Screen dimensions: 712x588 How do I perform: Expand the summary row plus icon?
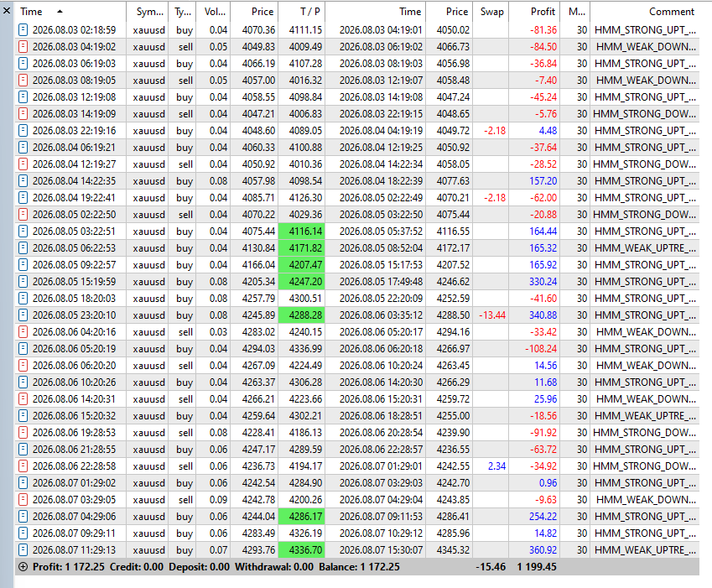pos(23,567)
